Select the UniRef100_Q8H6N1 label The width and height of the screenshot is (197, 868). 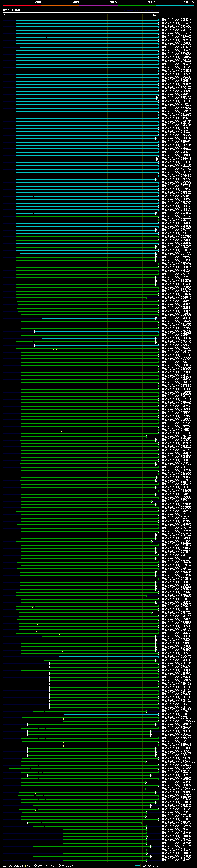(x=177, y=91)
